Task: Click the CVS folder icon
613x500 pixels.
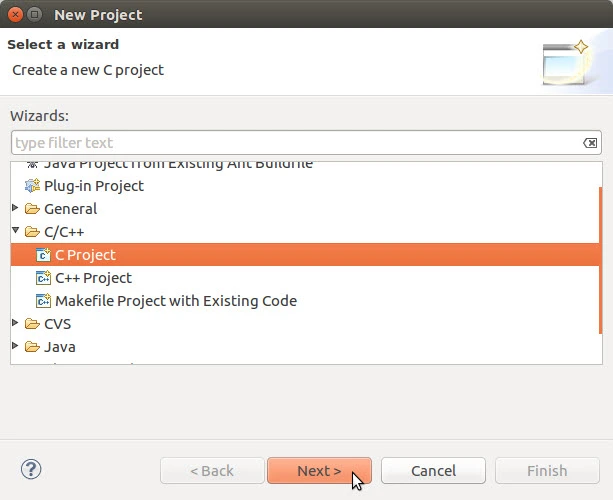Action: [32, 324]
